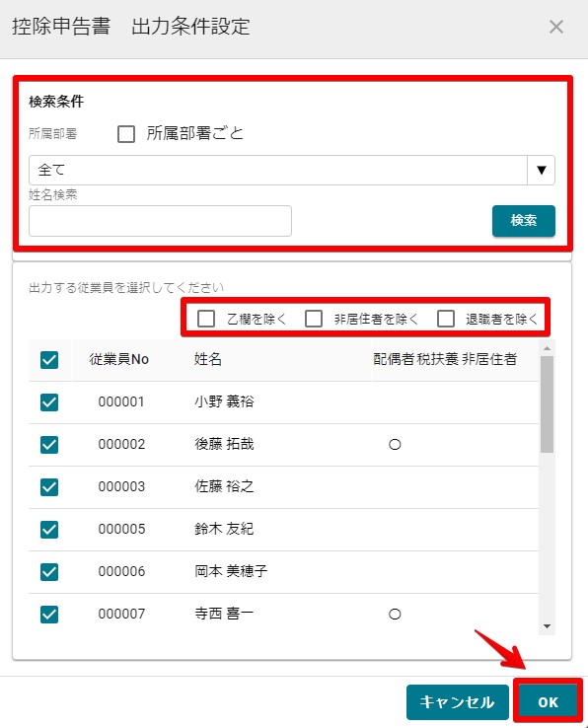Click the scrollbar down arrow in employee list

[548, 626]
